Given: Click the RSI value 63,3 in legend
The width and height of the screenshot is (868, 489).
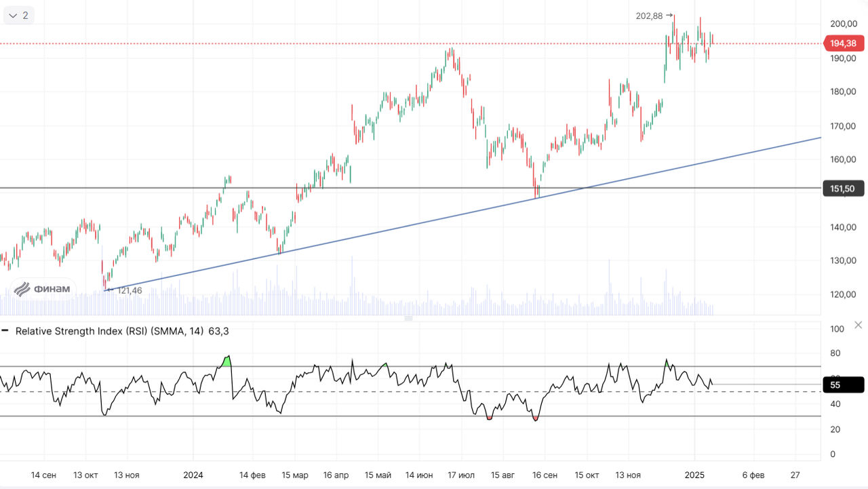Looking at the screenshot, I should click(x=218, y=331).
